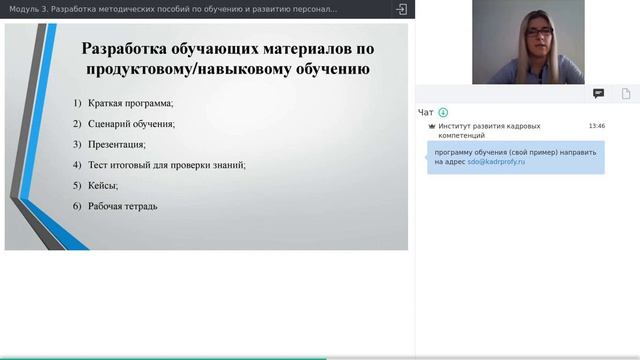Click the slide heading Разработка обучающих материалов
Image resolution: width=640 pixels, height=360 pixels.
pos(228,58)
